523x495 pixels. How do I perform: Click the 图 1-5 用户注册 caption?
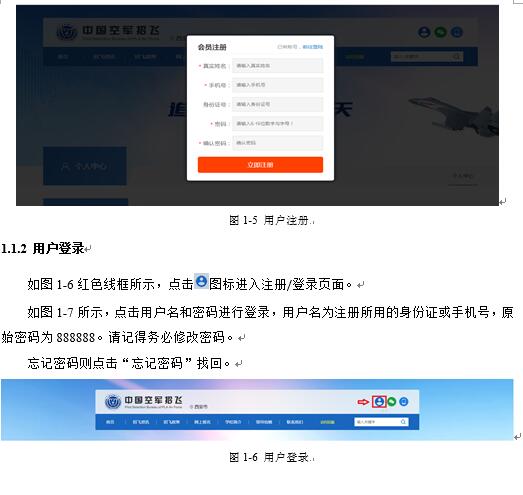coord(269,220)
